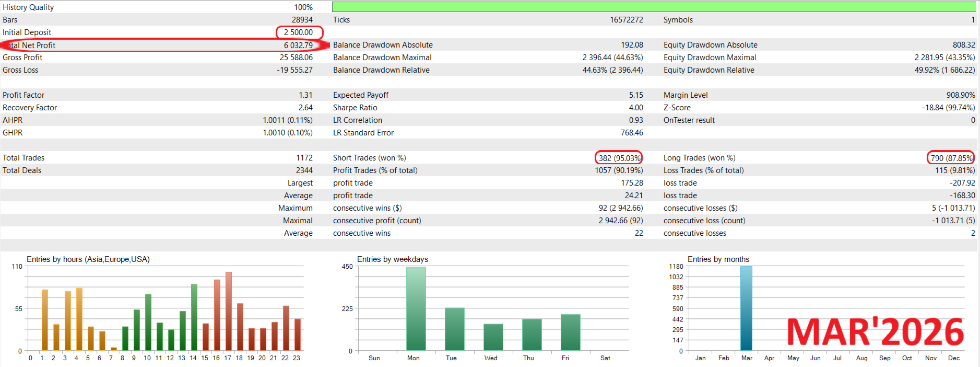Select the Short Trades 382 (95.03%) value
The width and height of the screenshot is (980, 367).
pyautogui.click(x=619, y=158)
